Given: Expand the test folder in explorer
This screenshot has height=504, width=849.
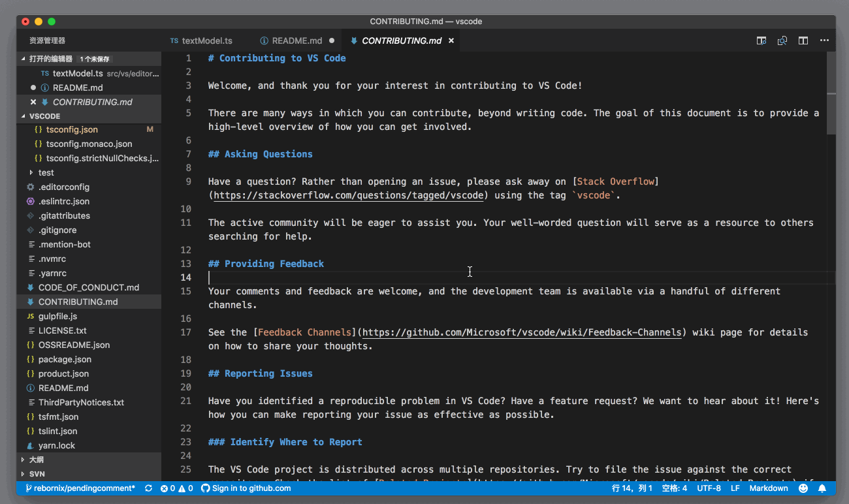Looking at the screenshot, I should point(46,172).
